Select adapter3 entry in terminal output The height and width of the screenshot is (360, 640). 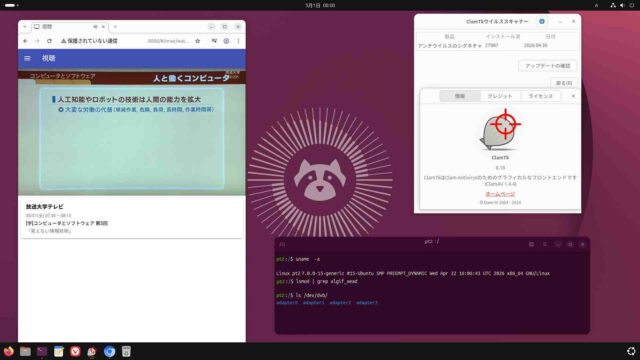click(x=367, y=303)
